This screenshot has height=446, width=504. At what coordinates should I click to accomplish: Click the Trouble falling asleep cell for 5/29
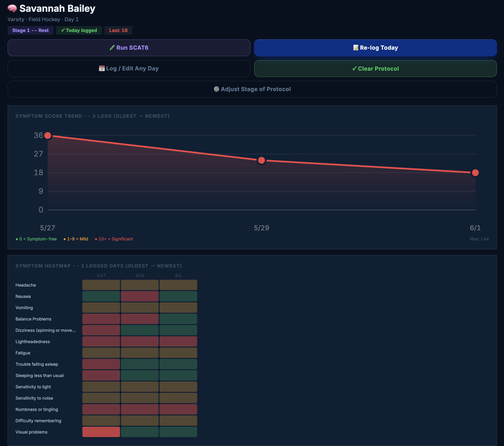(x=140, y=364)
